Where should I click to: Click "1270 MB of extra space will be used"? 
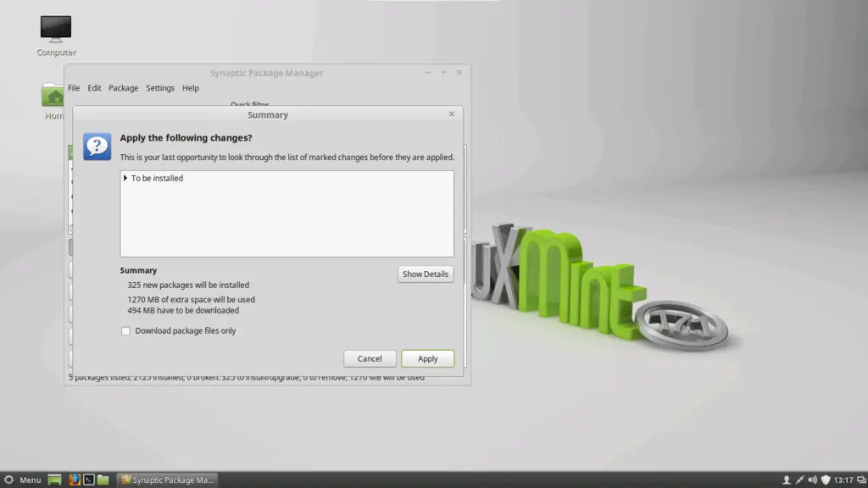pyautogui.click(x=191, y=299)
